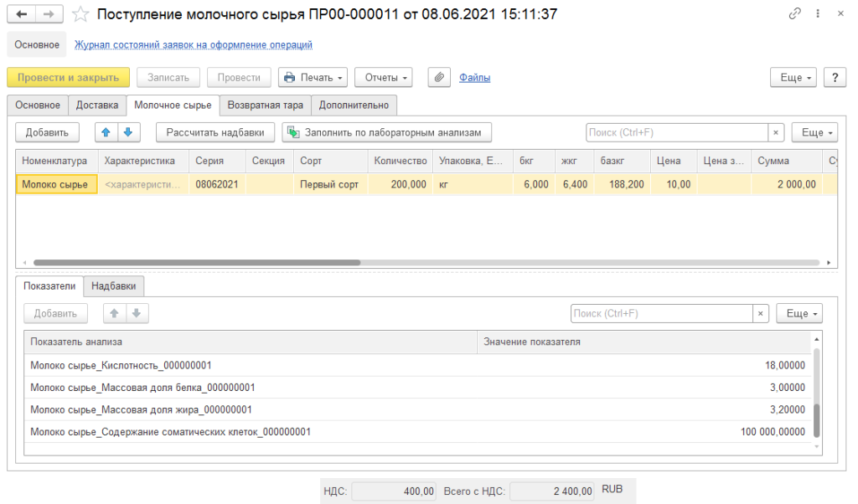Switch to the Возвратная тара tab
The width and height of the screenshot is (858, 504).
tap(266, 105)
